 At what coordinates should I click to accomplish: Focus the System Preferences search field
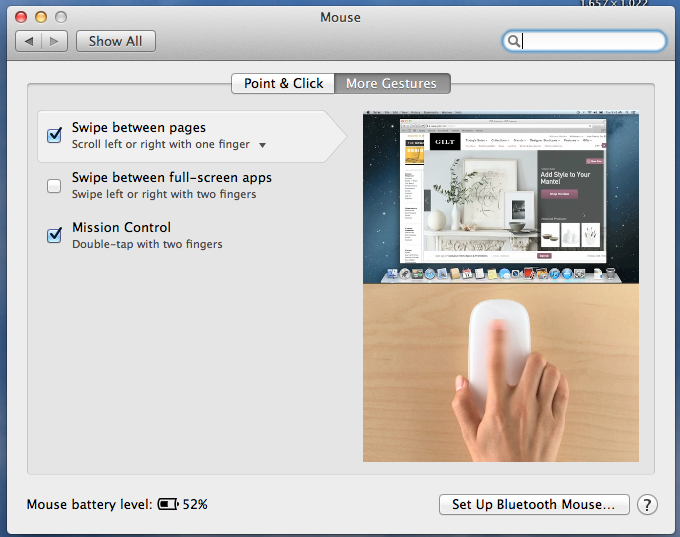584,41
